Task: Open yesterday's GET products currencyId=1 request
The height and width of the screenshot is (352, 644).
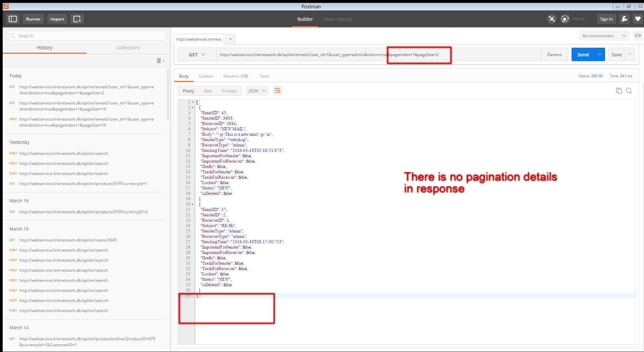Action: click(x=84, y=184)
